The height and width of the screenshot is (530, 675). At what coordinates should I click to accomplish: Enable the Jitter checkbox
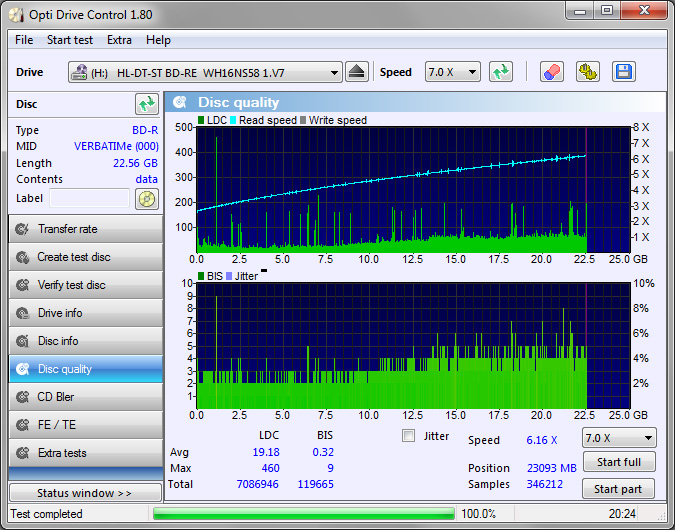tap(408, 436)
